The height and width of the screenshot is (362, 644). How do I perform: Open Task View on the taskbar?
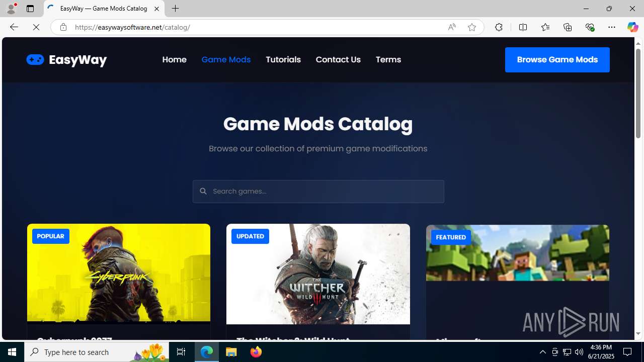click(181, 352)
